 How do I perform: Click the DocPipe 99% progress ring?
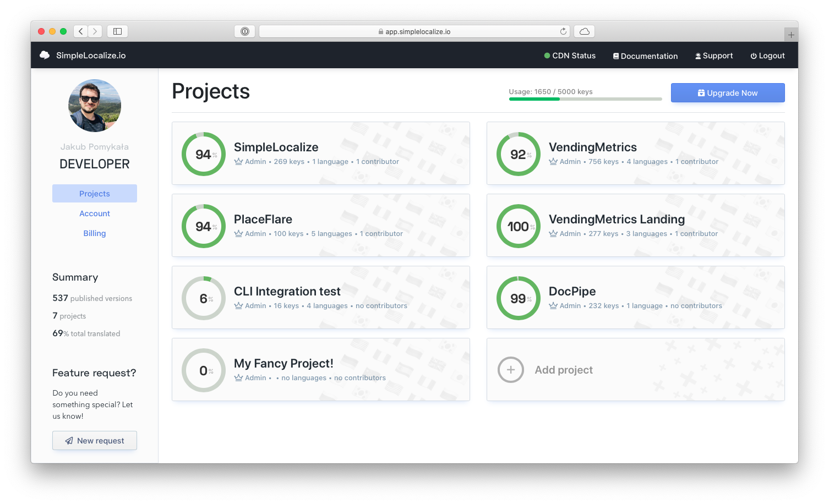[x=519, y=298]
